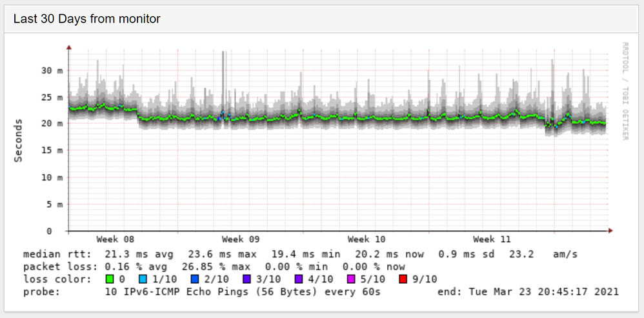This screenshot has height=318, width=644.
Task: Click the Week 11 axis label
Action: point(492,239)
